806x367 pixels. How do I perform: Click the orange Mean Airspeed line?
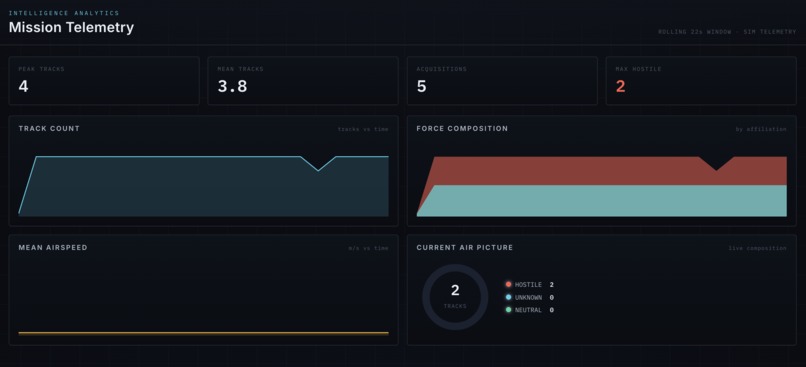pyautogui.click(x=204, y=333)
